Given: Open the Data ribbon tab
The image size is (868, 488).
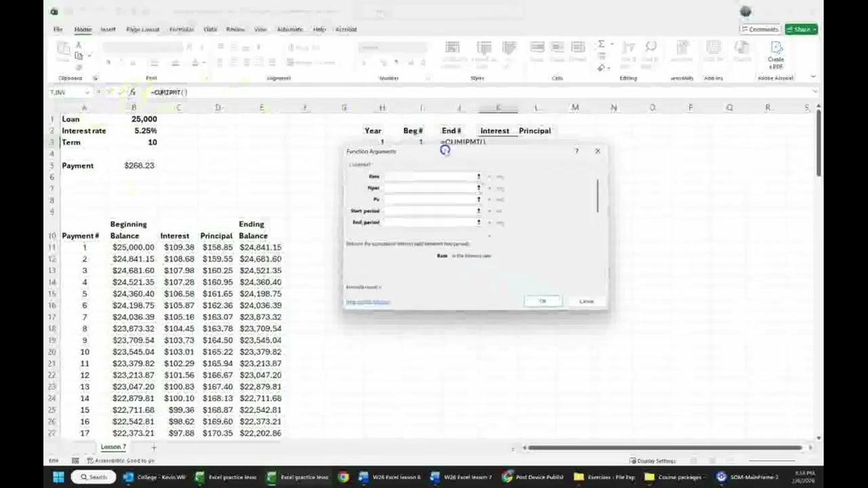Looking at the screenshot, I should 210,29.
